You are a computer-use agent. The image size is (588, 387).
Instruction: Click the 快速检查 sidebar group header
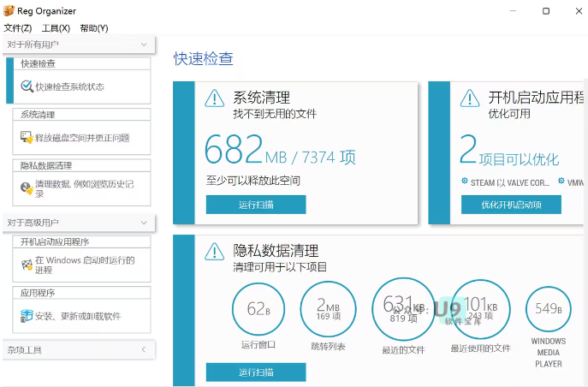pyautogui.click(x=82, y=63)
